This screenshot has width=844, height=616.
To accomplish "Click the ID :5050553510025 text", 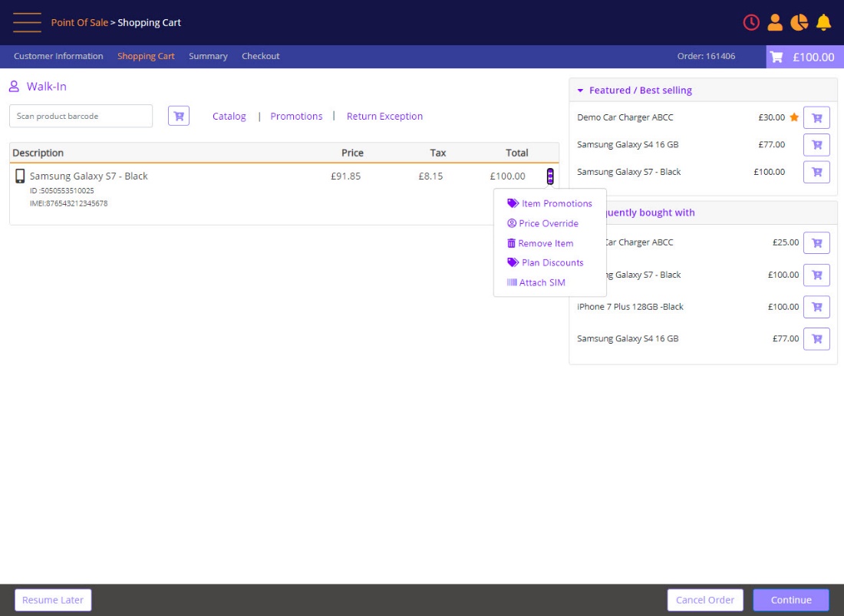I will [x=62, y=190].
